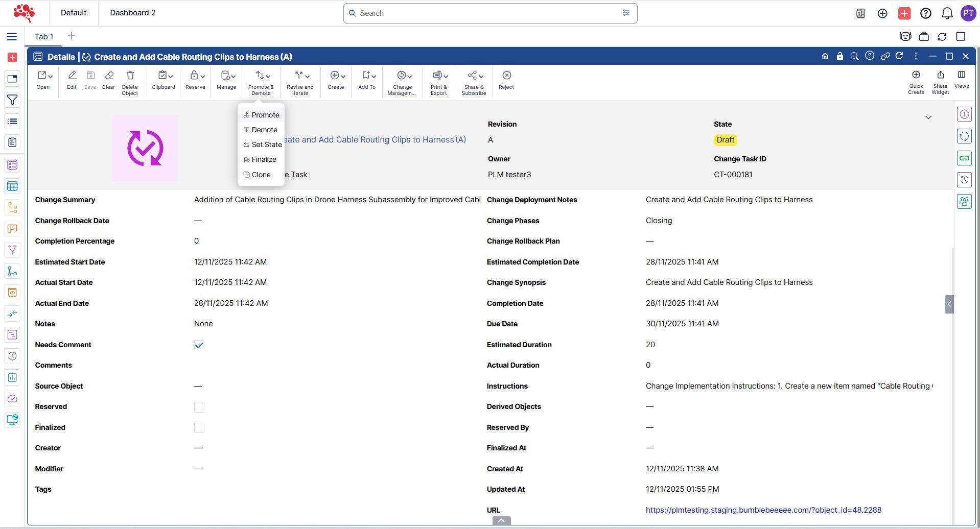Uncheck the Needs Comment checkbox
The image size is (980, 529).
[199, 345]
